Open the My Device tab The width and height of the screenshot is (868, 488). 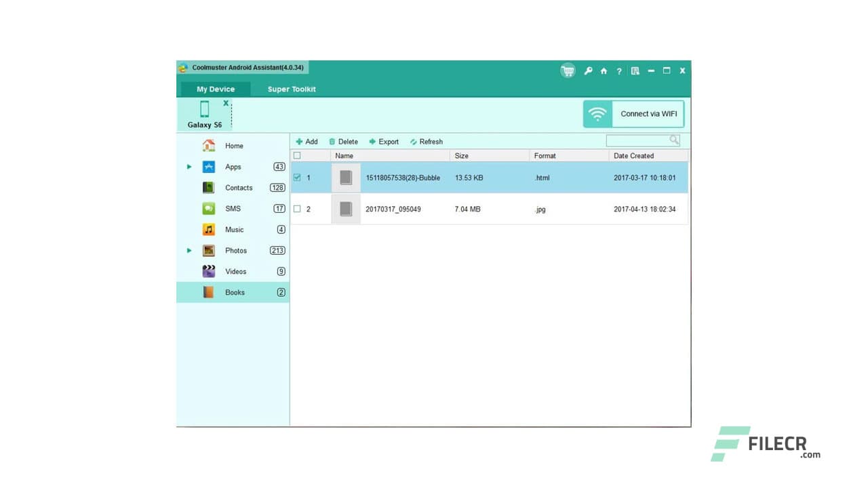pyautogui.click(x=215, y=89)
